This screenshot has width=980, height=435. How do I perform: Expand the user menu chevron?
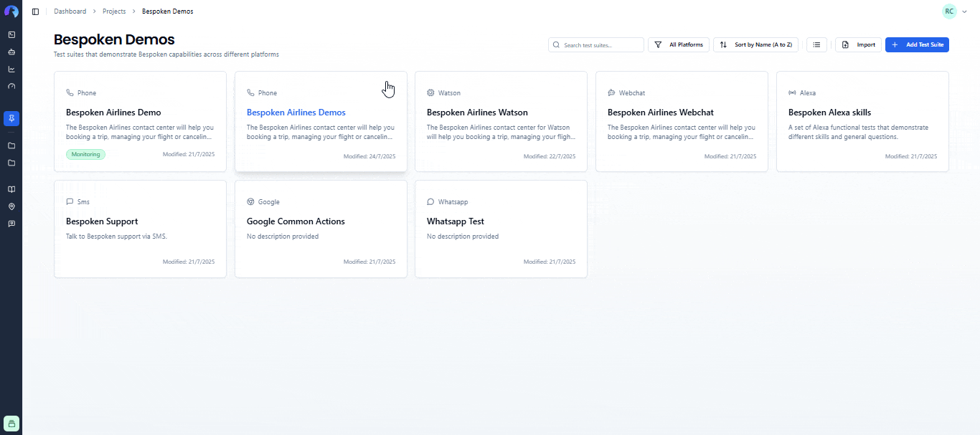(x=965, y=11)
